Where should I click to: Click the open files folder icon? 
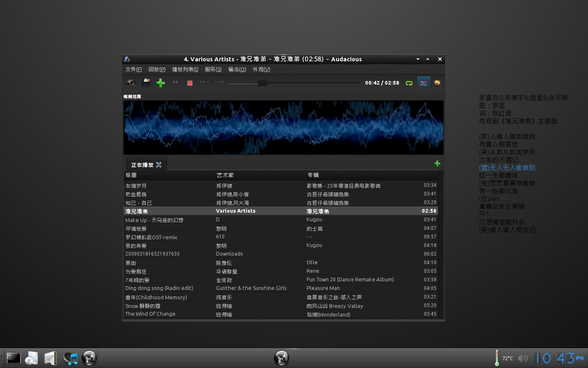click(146, 83)
